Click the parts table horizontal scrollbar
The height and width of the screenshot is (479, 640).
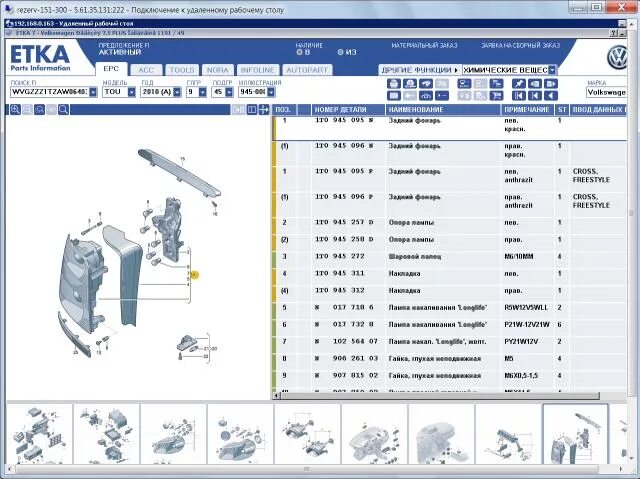(440, 396)
